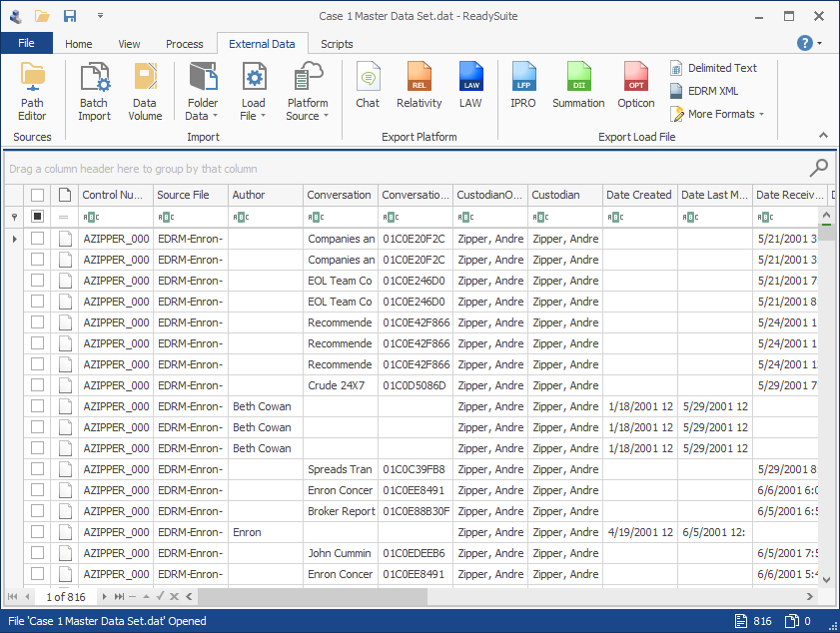The width and height of the screenshot is (840, 633).
Task: Export to Chat platform
Action: pyautogui.click(x=368, y=86)
